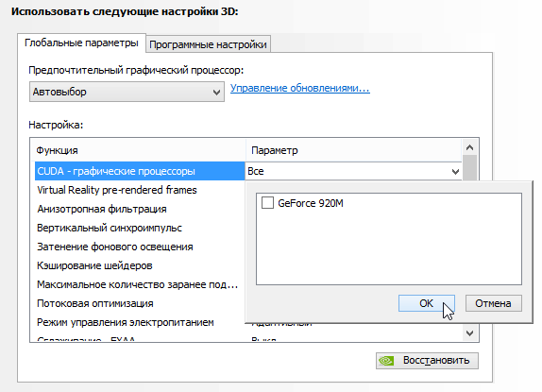Click the Отмена button
This screenshot has height=392, width=542.
pyautogui.click(x=493, y=303)
